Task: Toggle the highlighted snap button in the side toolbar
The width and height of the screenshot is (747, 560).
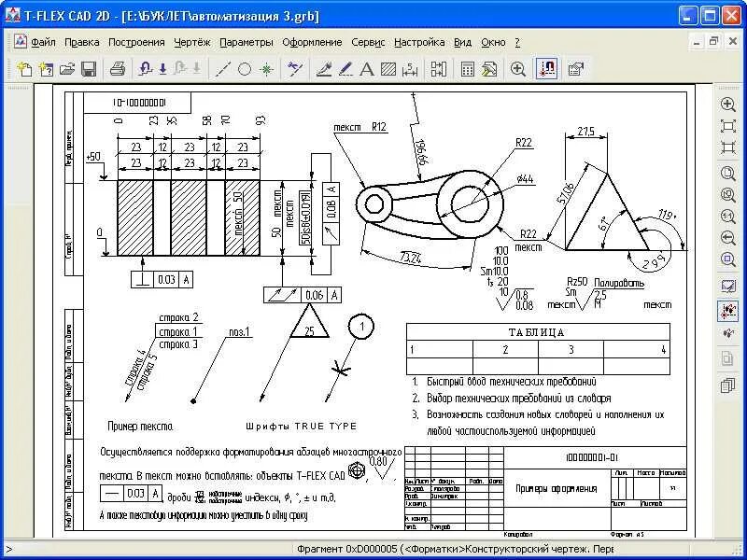Action: click(x=728, y=311)
